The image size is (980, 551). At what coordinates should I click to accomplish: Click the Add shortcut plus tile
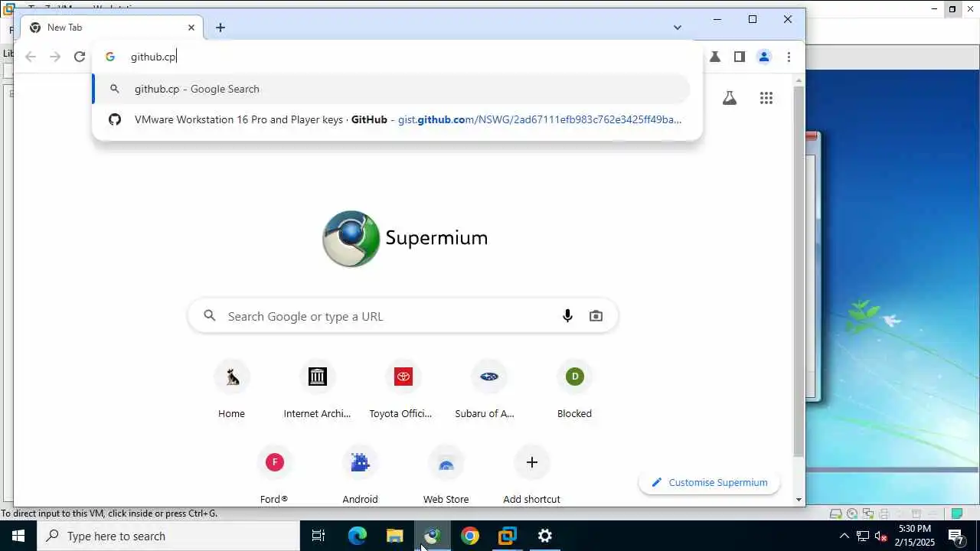pyautogui.click(x=531, y=476)
